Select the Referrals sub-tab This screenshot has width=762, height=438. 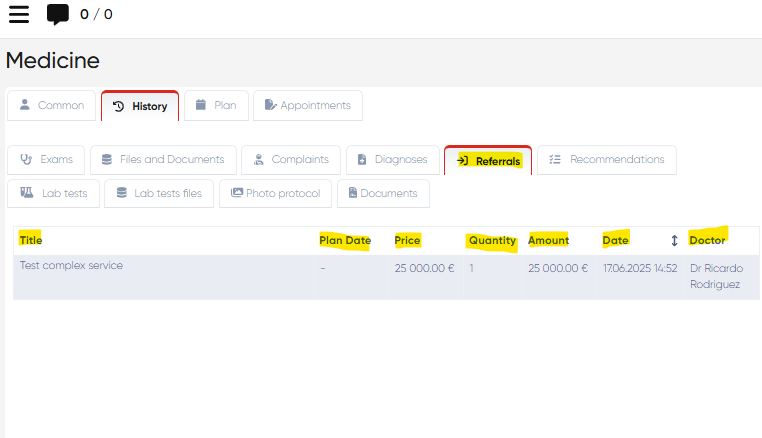pos(488,160)
